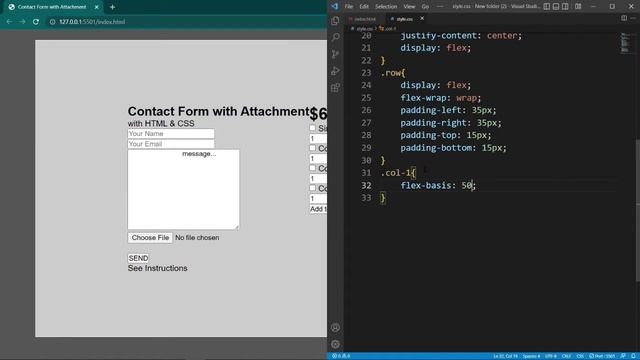640x360 pixels.
Task: Open the Source Control view
Action: click(336, 54)
